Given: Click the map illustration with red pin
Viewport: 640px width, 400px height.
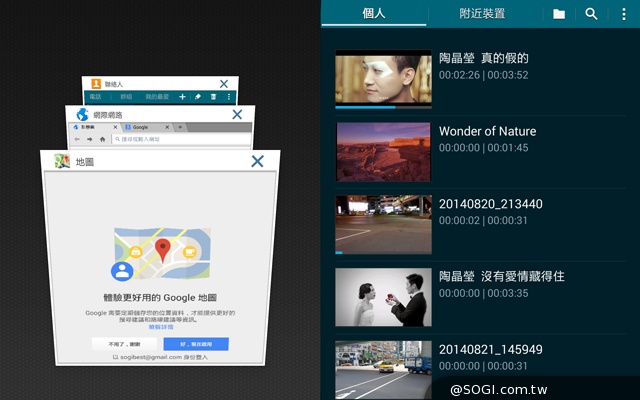Looking at the screenshot, I should (x=162, y=254).
